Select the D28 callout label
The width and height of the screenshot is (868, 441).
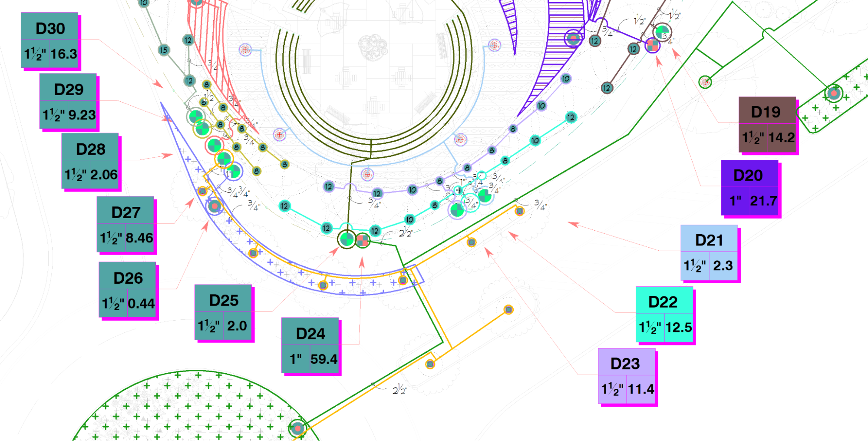coord(90,149)
